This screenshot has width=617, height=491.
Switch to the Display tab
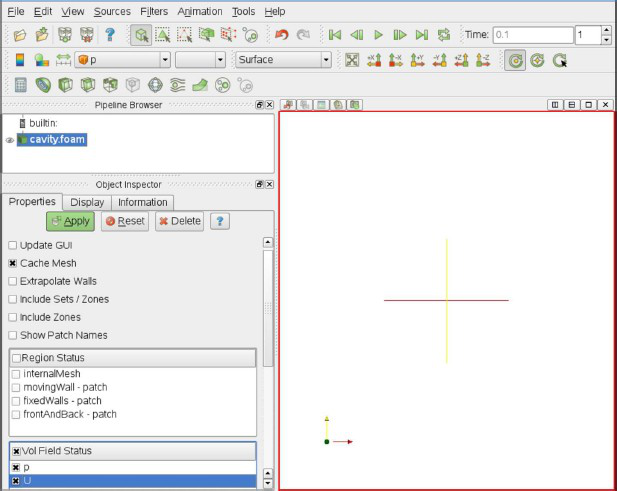(86, 202)
